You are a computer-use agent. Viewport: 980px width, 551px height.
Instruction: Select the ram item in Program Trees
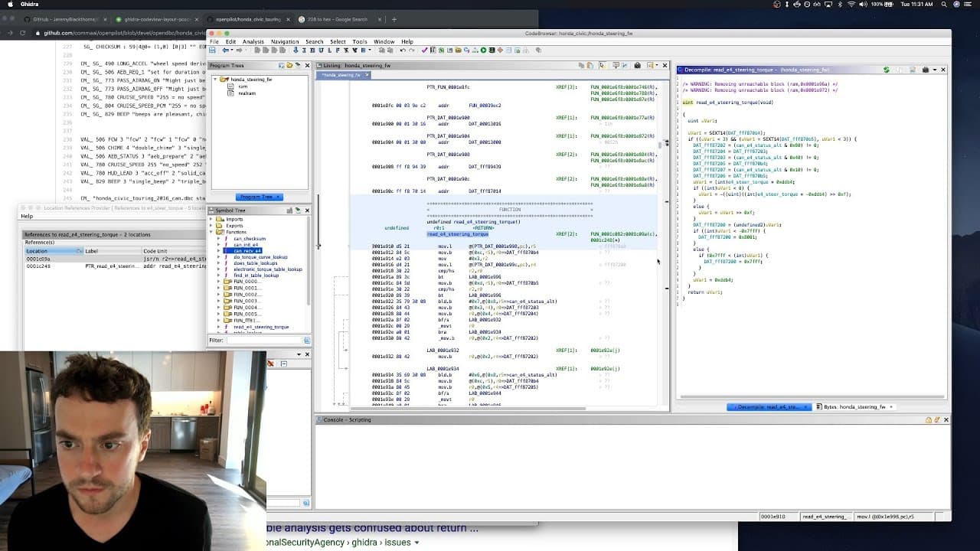coord(242,86)
